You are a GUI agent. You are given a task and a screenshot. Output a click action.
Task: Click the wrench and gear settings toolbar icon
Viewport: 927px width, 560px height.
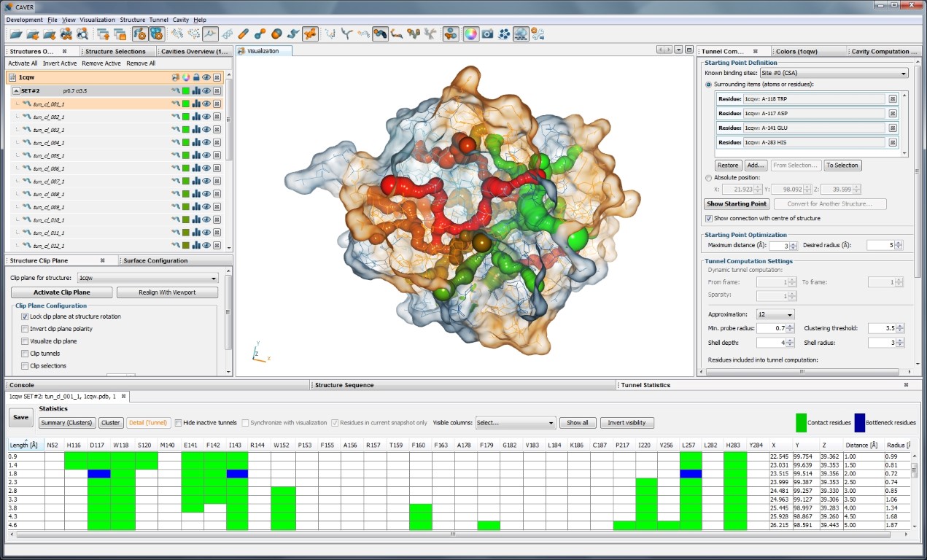(x=538, y=34)
